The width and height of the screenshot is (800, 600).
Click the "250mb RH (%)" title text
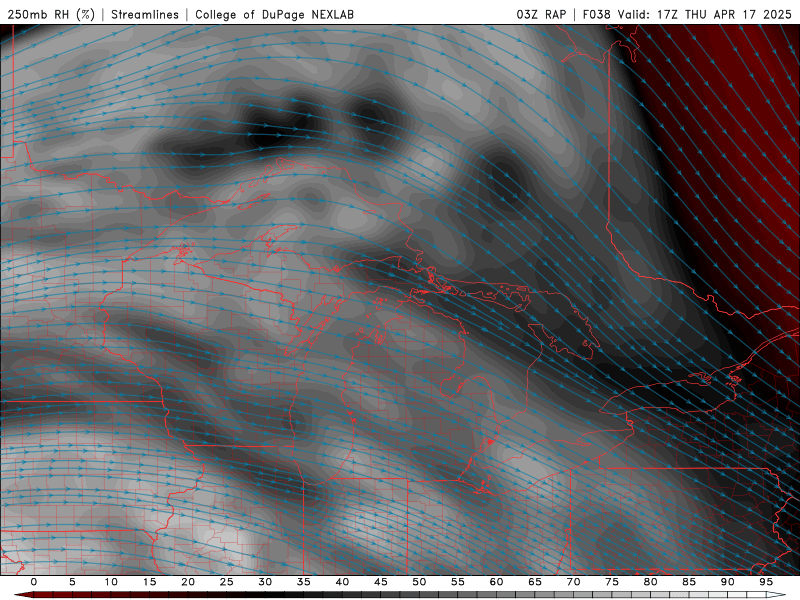[x=51, y=15]
